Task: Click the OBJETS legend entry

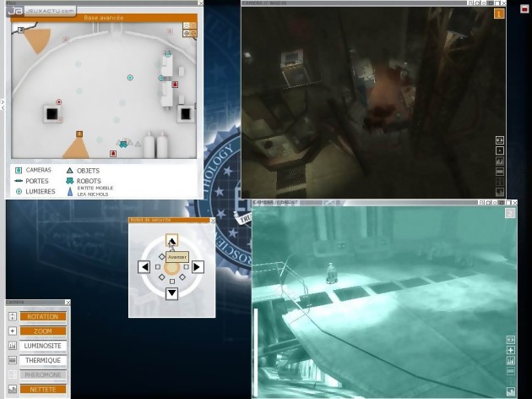Action: pos(83,171)
